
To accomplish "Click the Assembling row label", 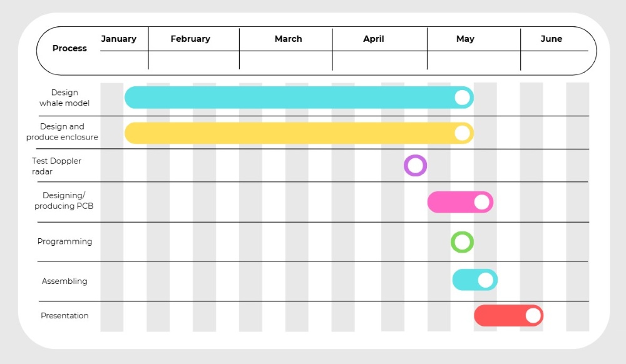I will (64, 281).
